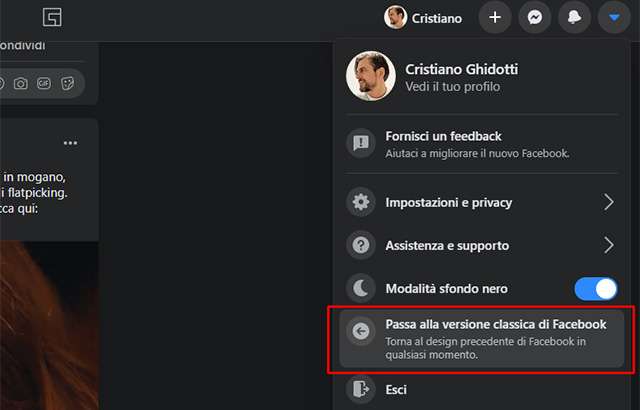The image size is (640, 410).
Task: Open Cristiano profile shortcut in top bar
Action: pos(423,17)
